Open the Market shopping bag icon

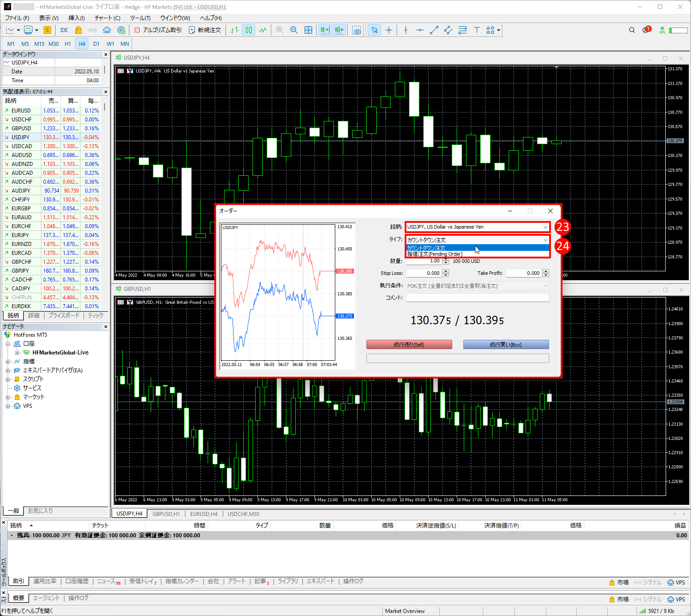[79, 30]
